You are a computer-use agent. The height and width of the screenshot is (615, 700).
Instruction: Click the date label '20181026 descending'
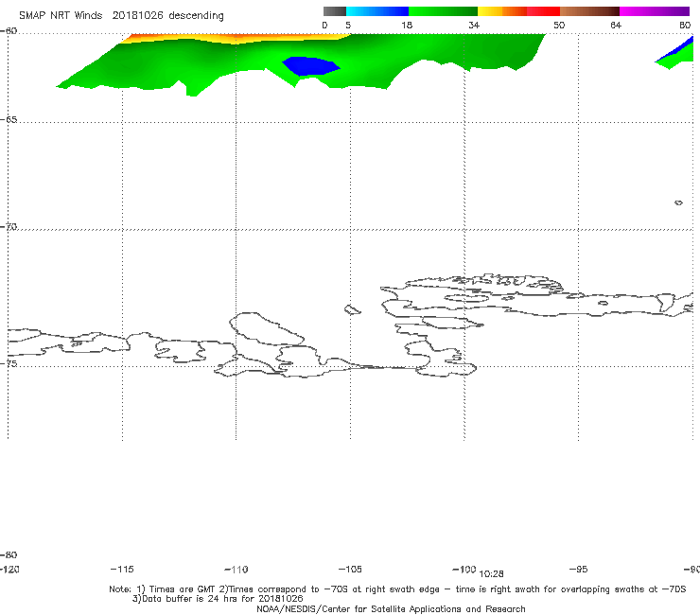(x=167, y=16)
